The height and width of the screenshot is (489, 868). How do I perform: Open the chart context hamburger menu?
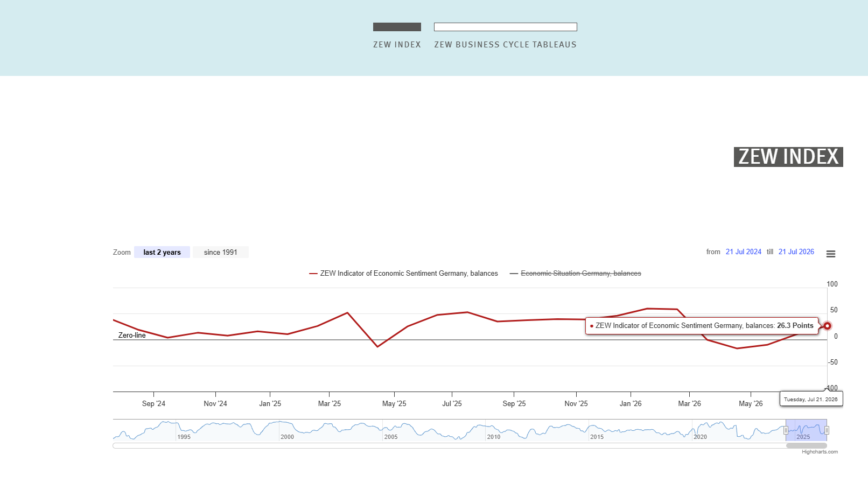click(831, 254)
